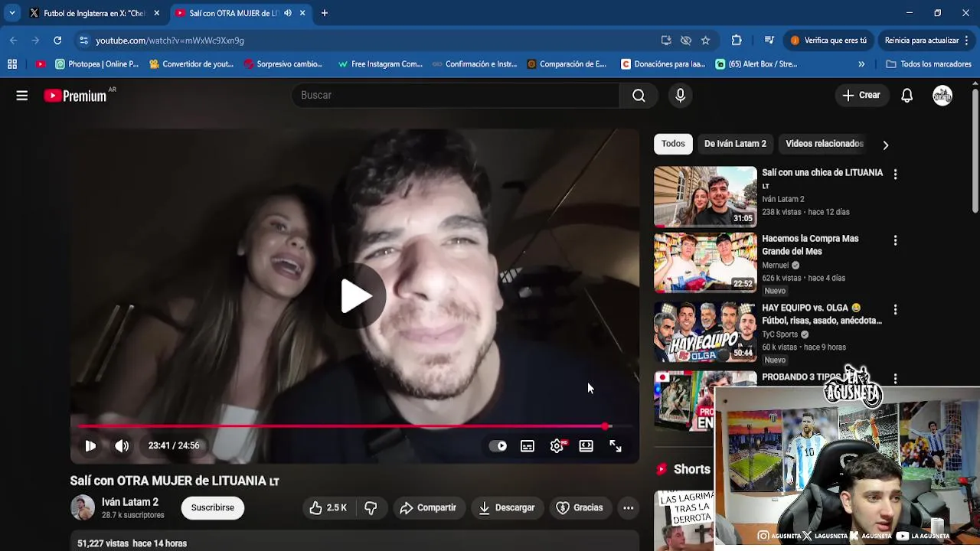Switch to the Futbol de Inglaterra en X browser tab
This screenshot has width=980, height=551.
pos(93,13)
